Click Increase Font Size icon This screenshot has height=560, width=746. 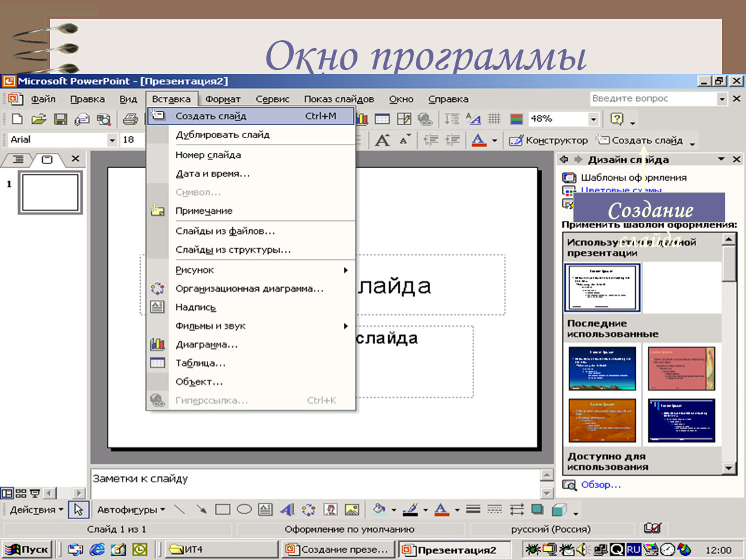383,140
